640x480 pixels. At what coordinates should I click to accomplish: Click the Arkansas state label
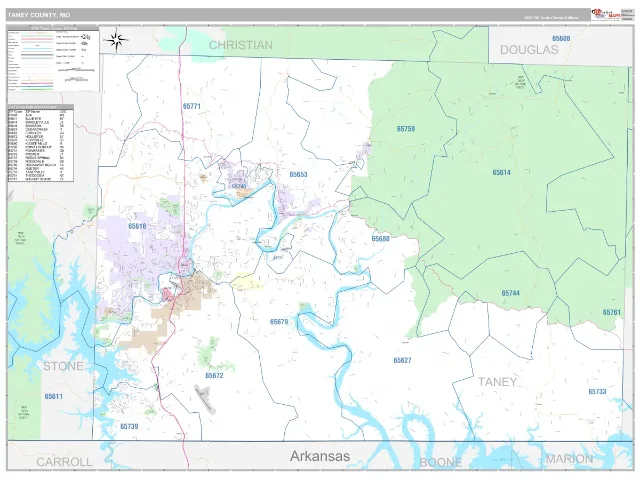[320, 456]
